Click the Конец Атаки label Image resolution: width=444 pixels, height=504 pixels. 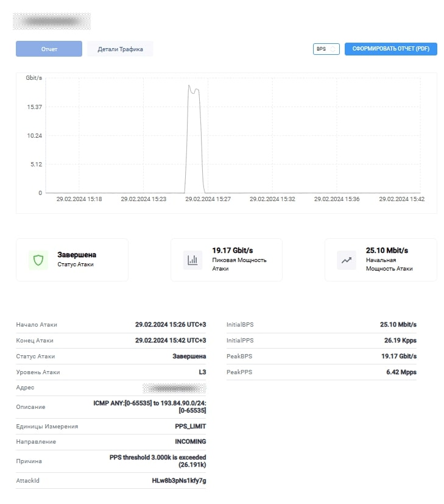pos(35,341)
